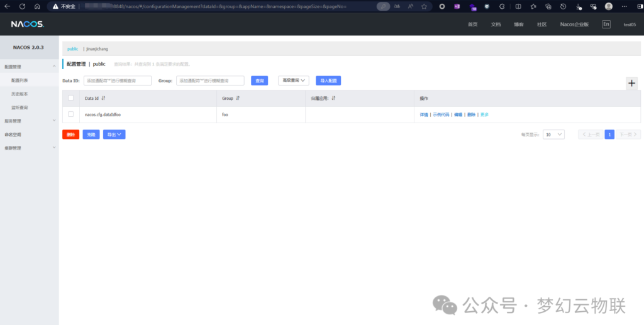Viewport: 644px width, 325px height.
Task: Open the OneNote extension icon
Action: pos(457,6)
